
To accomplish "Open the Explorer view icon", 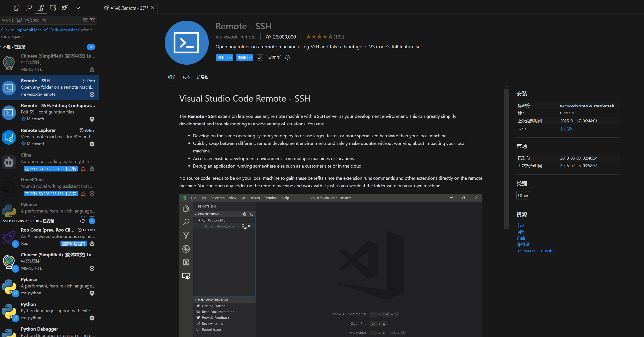I will click(x=16, y=8).
